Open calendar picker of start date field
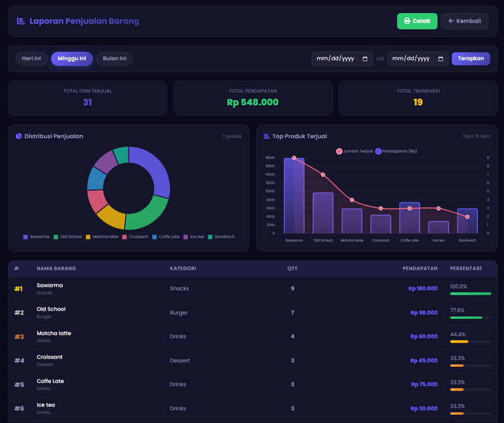504x423 pixels. 365,59
